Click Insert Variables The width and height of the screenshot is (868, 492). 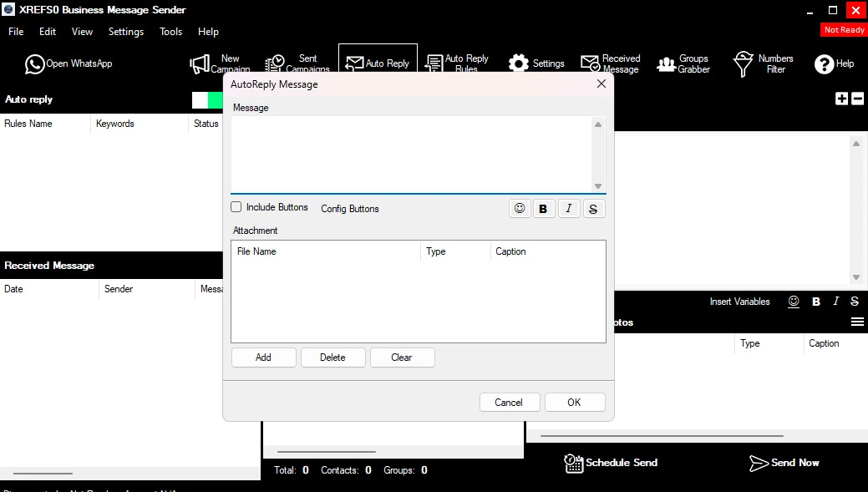click(739, 302)
